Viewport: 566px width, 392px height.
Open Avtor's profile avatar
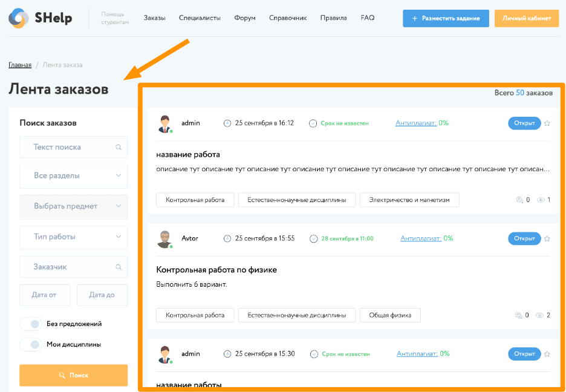pyautogui.click(x=164, y=238)
